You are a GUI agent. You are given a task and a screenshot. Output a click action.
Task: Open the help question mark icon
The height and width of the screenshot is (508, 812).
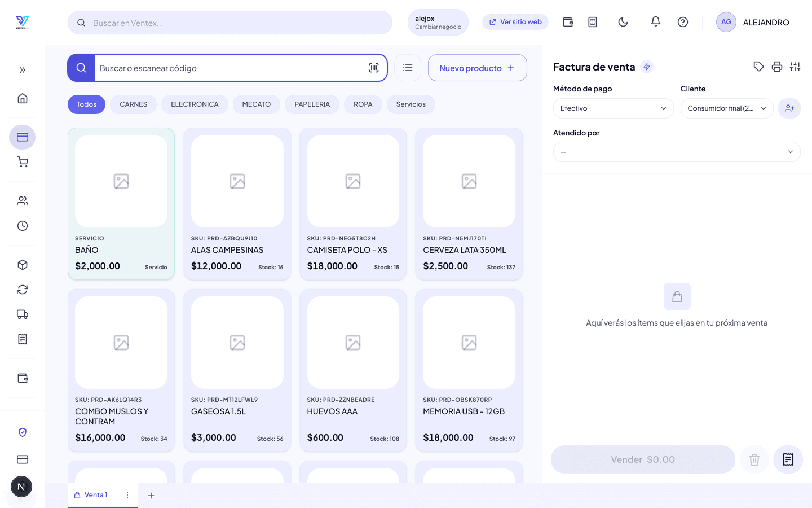coord(683,22)
